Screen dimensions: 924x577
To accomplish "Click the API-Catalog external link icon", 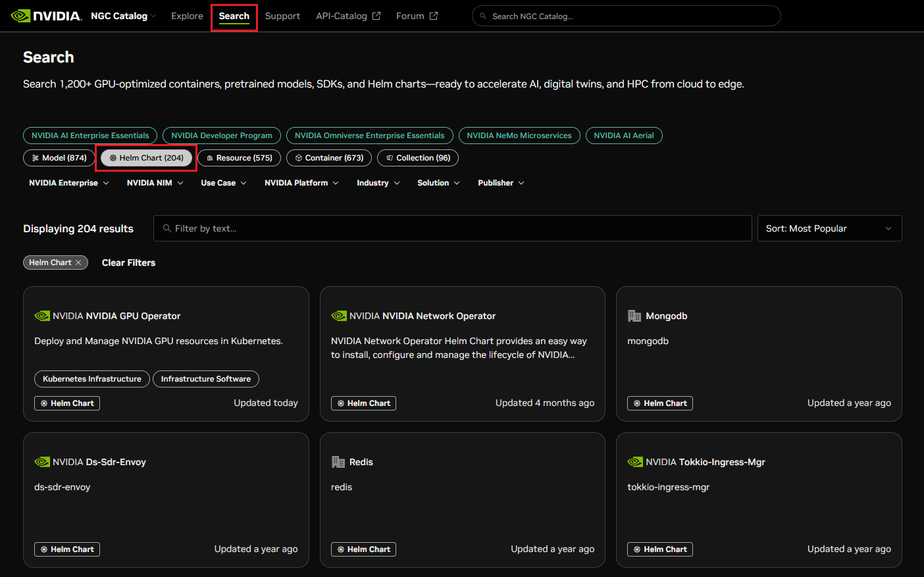I will click(x=376, y=16).
